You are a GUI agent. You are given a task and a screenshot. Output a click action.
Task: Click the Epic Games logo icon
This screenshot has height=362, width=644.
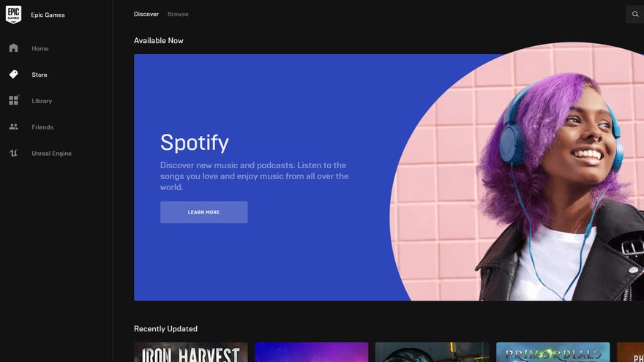click(13, 15)
